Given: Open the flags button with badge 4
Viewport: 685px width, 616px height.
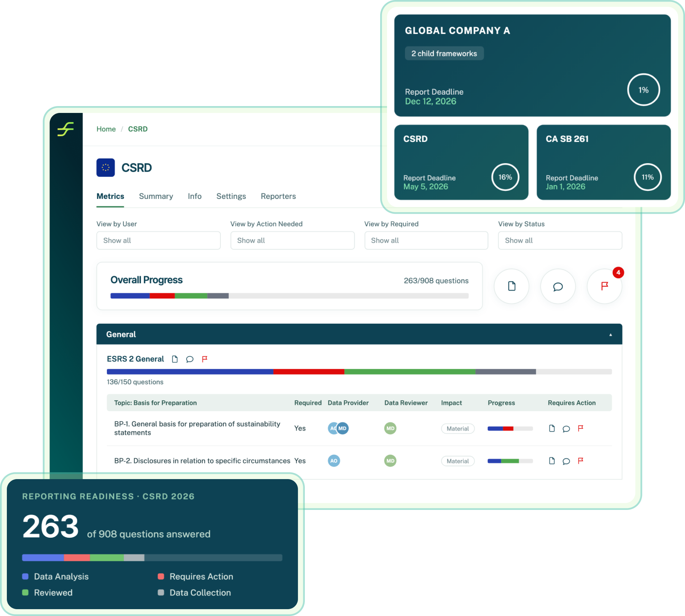Looking at the screenshot, I should point(604,286).
